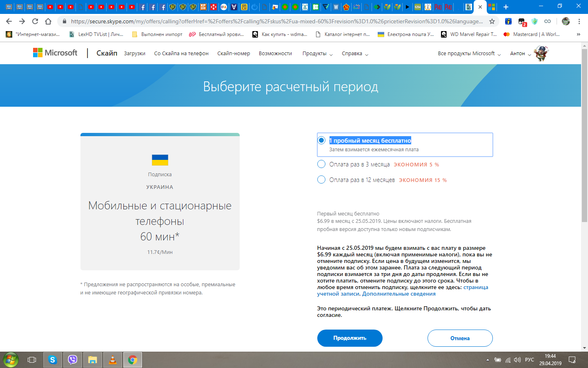Open the Chrome profile avatar

[566, 21]
